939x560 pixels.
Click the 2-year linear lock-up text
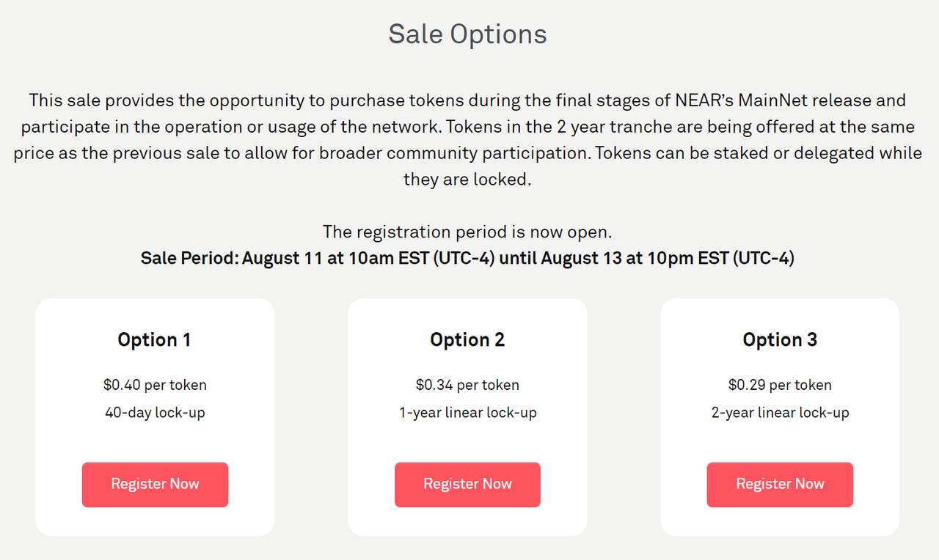tap(780, 413)
